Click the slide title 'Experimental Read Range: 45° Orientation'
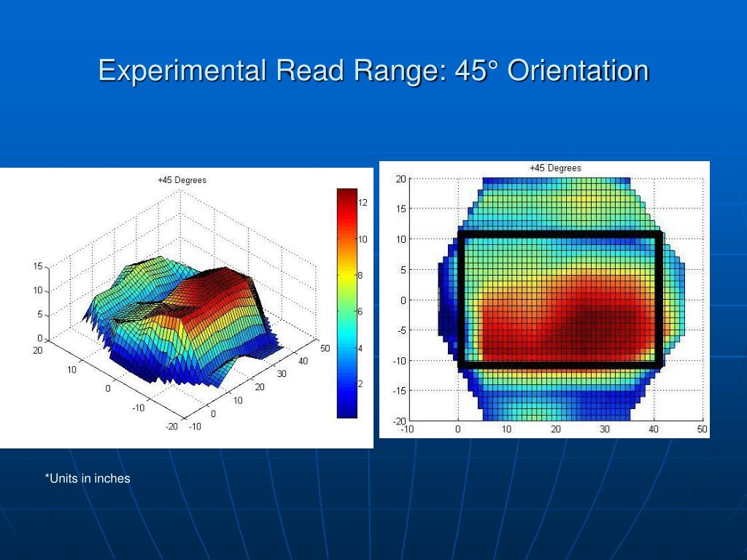This screenshot has height=560, width=747. 373,71
